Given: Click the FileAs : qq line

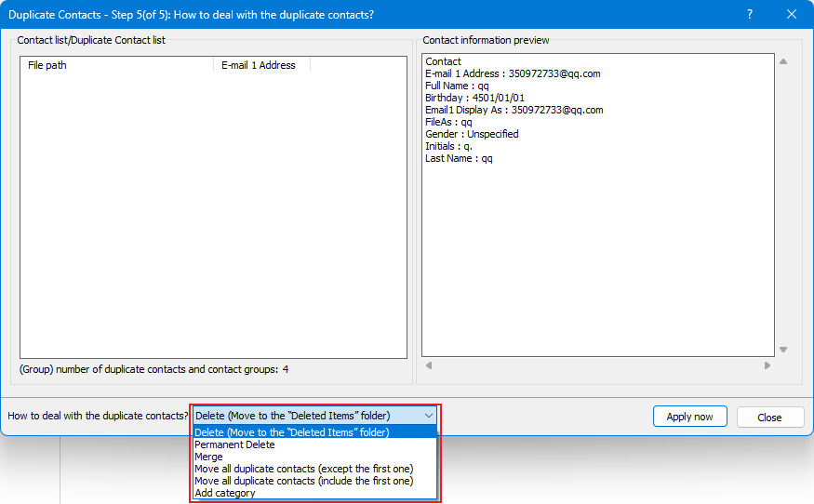Looking at the screenshot, I should tap(448, 122).
